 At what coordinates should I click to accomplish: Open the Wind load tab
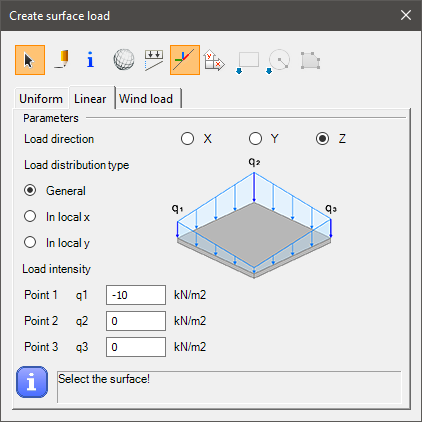[x=148, y=99]
